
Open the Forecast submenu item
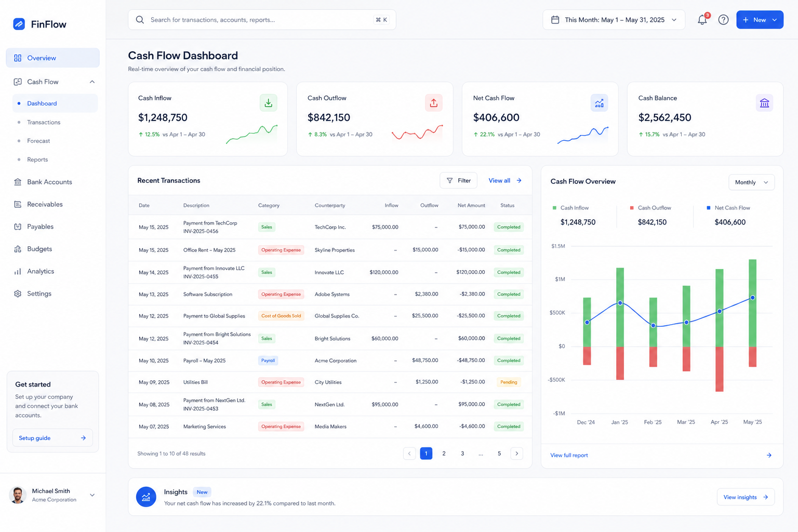38,141
